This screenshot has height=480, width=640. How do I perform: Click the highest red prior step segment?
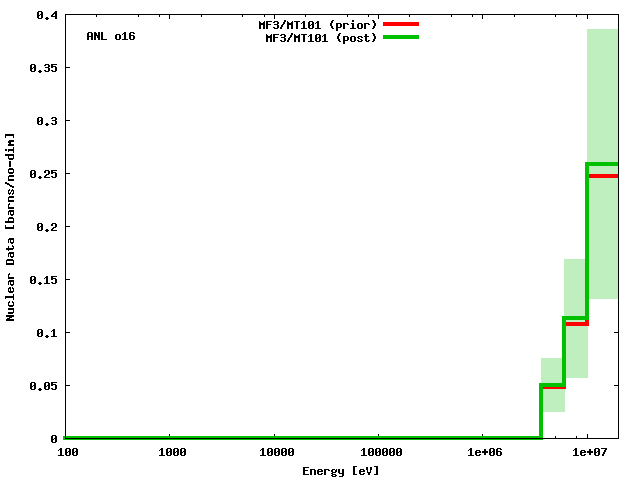[x=604, y=176]
